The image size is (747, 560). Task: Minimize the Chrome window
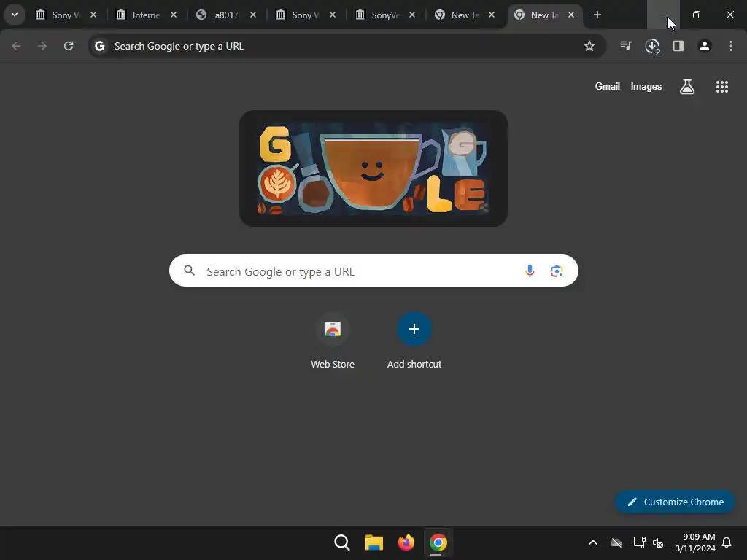click(663, 15)
